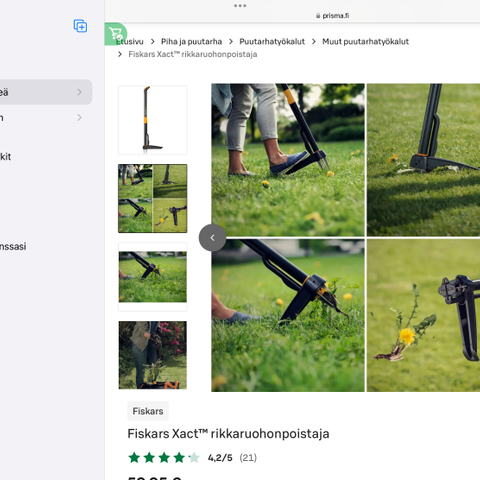Open Muut puutarhatyökalut breadcrumb
480x480 pixels.
[365, 42]
